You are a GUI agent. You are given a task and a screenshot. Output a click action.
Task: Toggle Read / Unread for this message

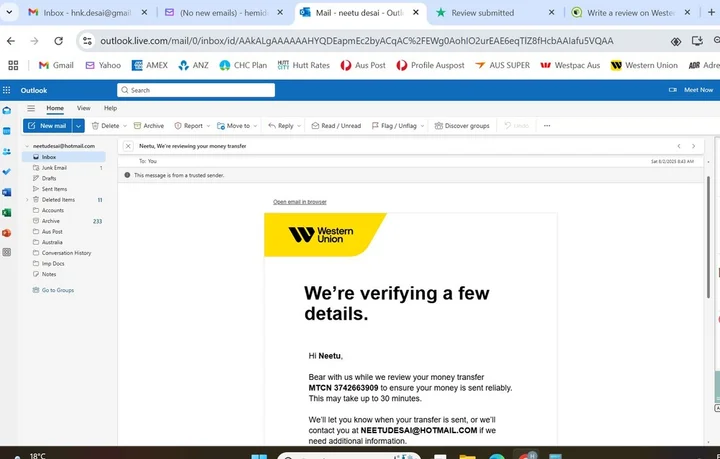pyautogui.click(x=336, y=126)
